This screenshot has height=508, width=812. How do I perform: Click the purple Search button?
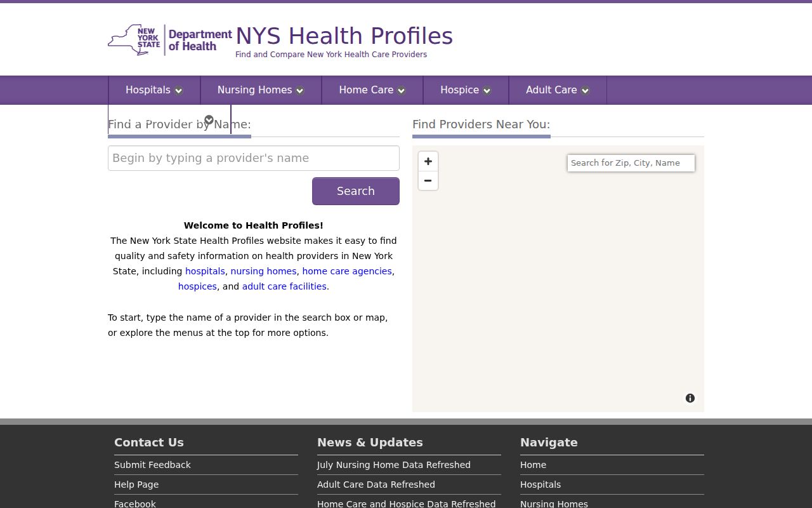coord(356,191)
